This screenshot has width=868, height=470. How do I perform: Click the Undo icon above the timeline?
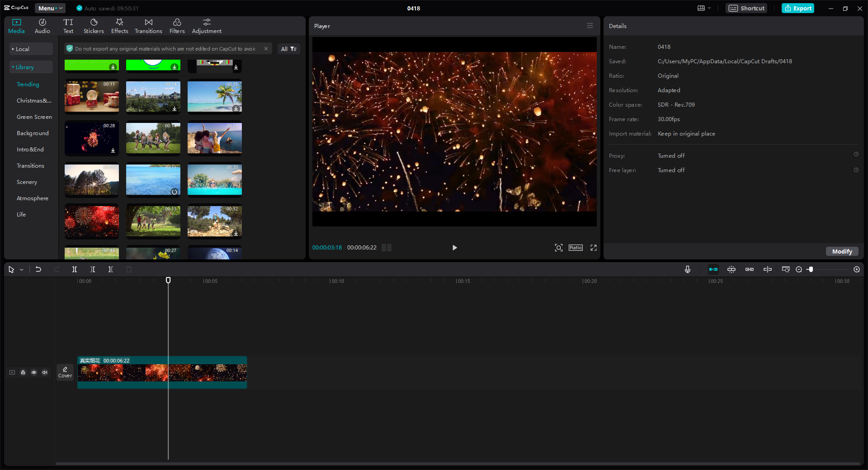tap(38, 269)
